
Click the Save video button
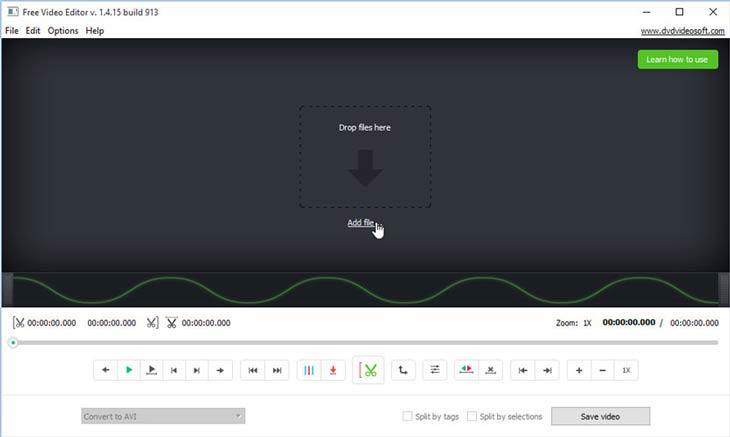600,417
